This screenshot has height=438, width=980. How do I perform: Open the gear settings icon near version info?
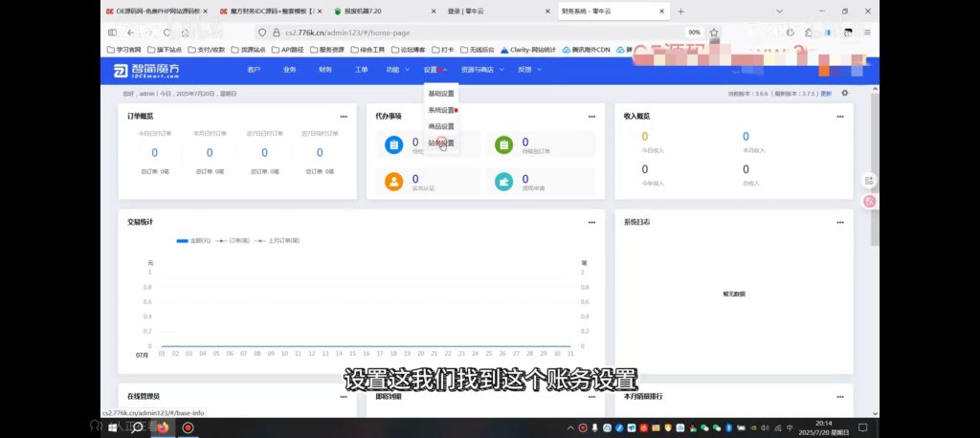pos(844,94)
